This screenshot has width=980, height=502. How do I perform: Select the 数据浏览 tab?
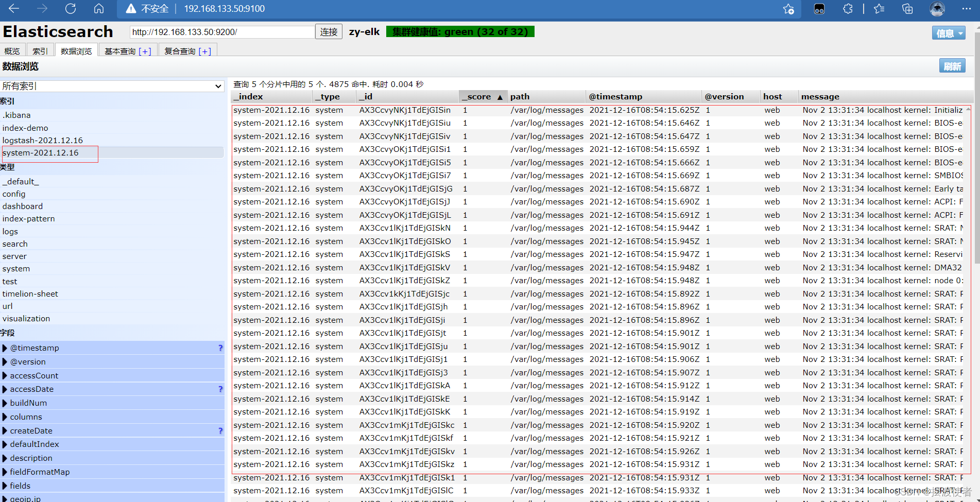pos(76,51)
